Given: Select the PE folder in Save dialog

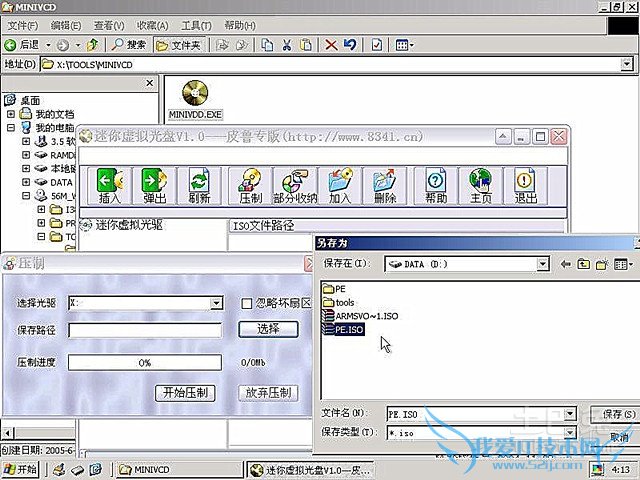Looking at the screenshot, I should tap(334, 289).
